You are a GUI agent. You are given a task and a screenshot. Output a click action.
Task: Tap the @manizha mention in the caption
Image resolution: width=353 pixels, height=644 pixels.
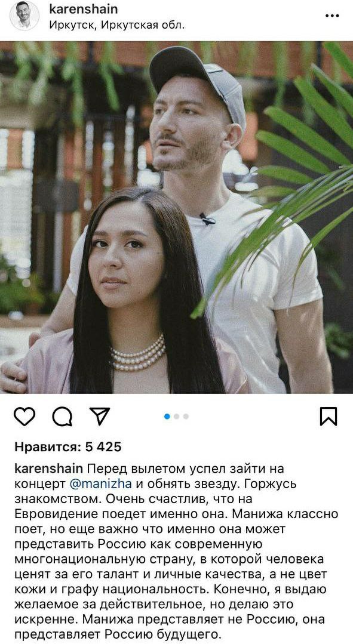[x=101, y=483]
